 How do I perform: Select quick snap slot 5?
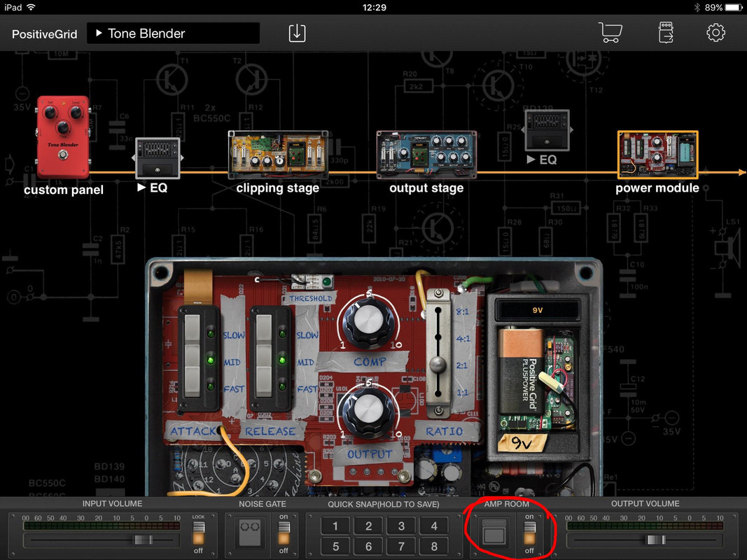pos(335,546)
